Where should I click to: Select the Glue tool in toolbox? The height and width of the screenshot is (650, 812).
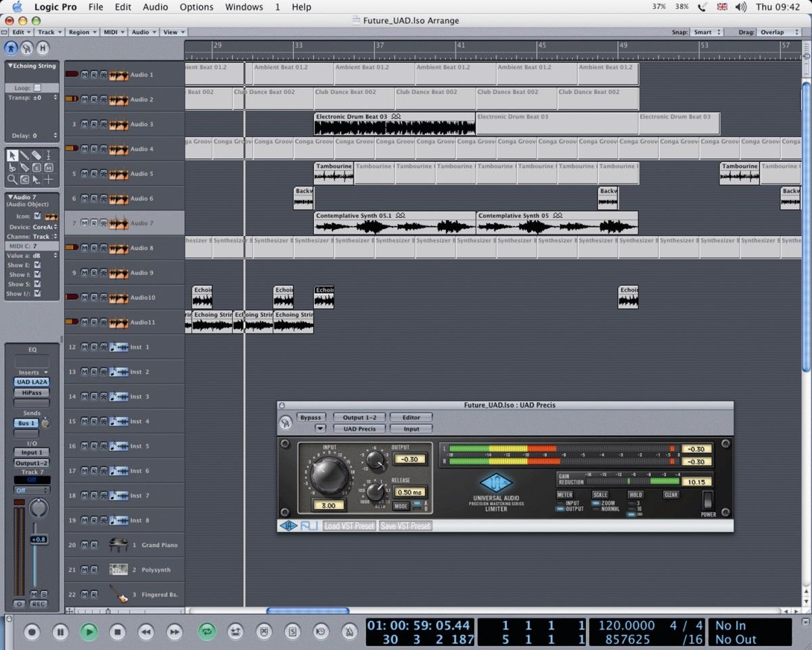point(24,167)
